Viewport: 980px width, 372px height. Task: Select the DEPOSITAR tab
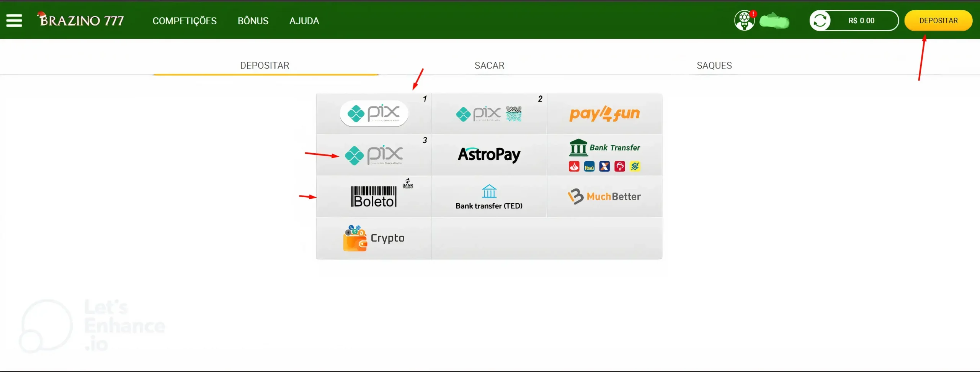265,66
